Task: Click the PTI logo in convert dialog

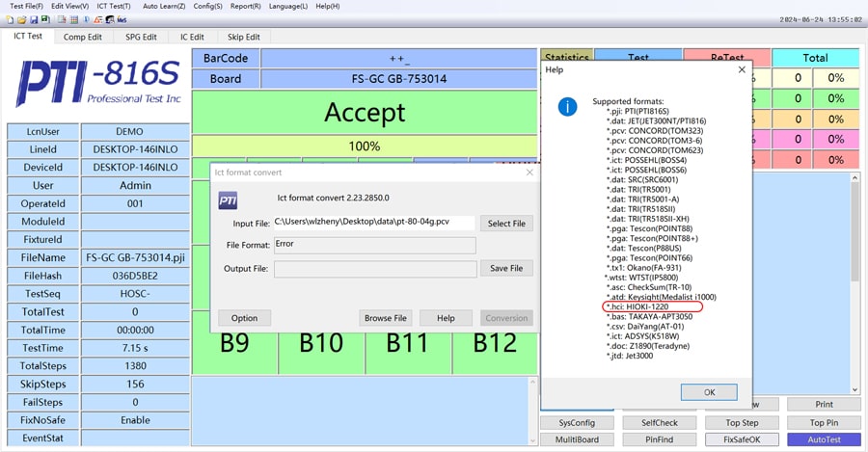Action: pos(228,199)
